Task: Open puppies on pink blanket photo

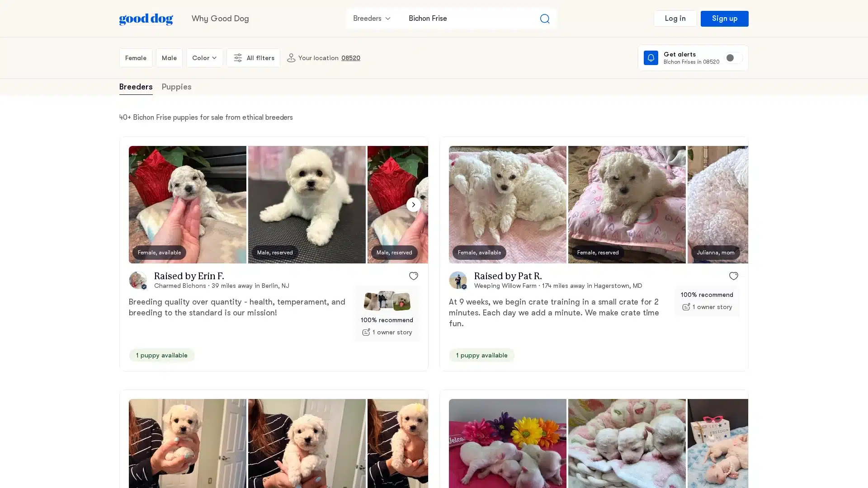Action: 627,443
